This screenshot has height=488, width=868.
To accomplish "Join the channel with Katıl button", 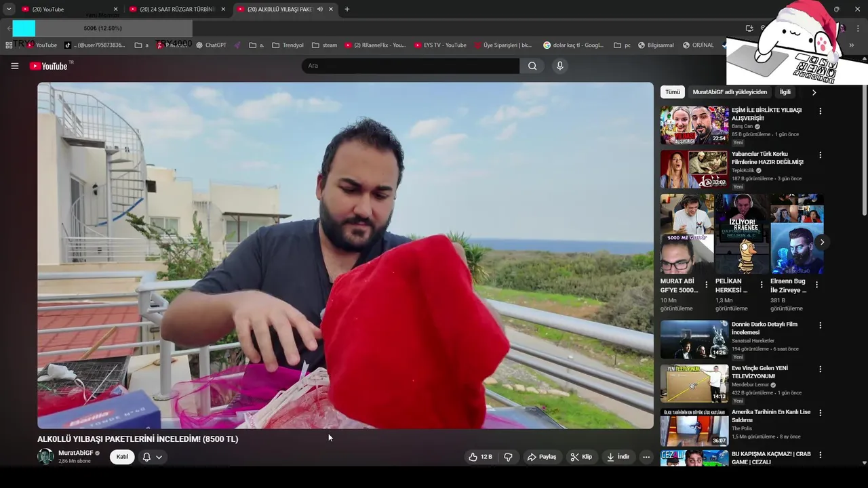I will pos(122,457).
